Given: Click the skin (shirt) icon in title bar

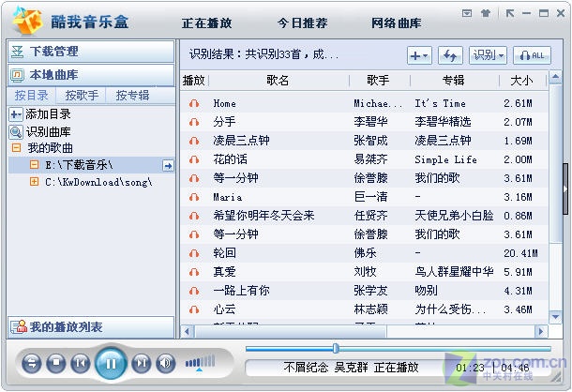Looking at the screenshot, I should click(485, 13).
